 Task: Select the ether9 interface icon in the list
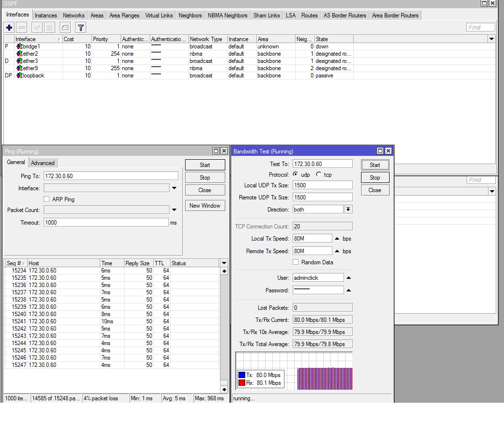[19, 68]
